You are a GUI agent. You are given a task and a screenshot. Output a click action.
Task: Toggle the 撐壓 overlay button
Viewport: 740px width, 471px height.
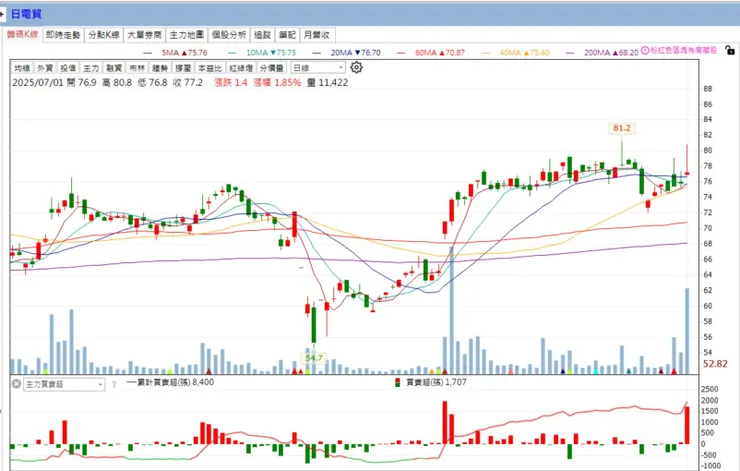(x=183, y=68)
